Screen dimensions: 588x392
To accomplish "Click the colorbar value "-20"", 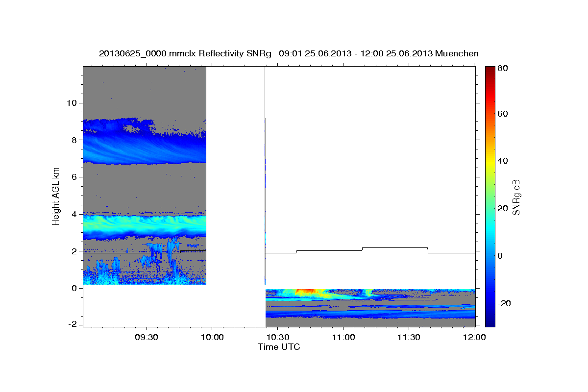I will click(505, 303).
